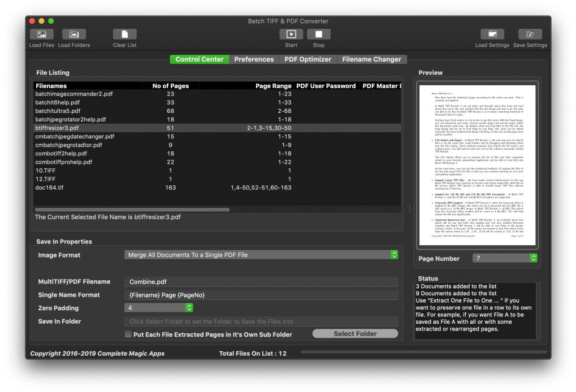This screenshot has height=392, width=576.
Task: Switch to the Control Center tab
Action: pyautogui.click(x=200, y=59)
